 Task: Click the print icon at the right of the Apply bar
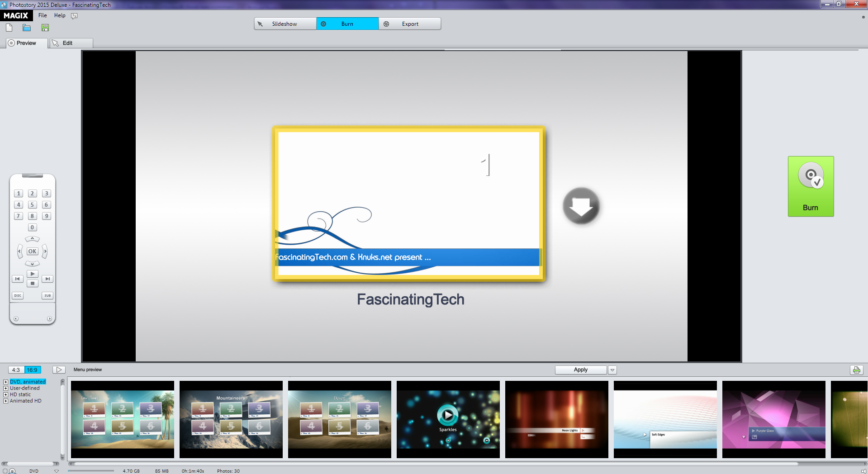click(x=856, y=370)
